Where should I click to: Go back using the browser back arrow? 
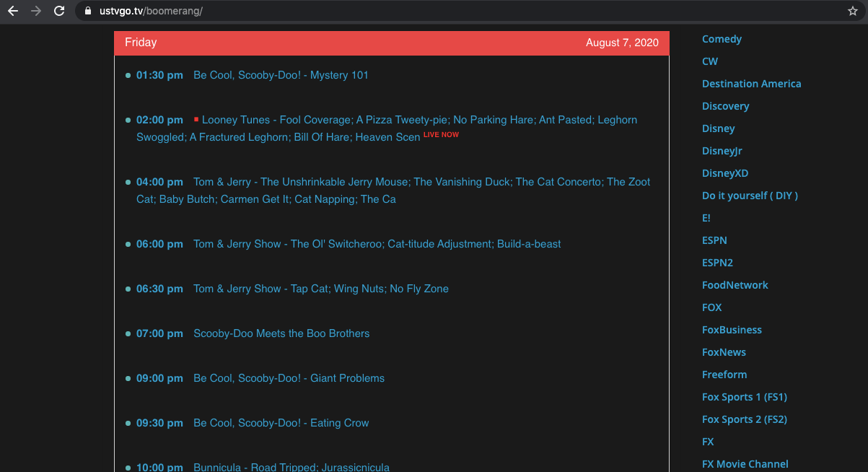(x=12, y=11)
